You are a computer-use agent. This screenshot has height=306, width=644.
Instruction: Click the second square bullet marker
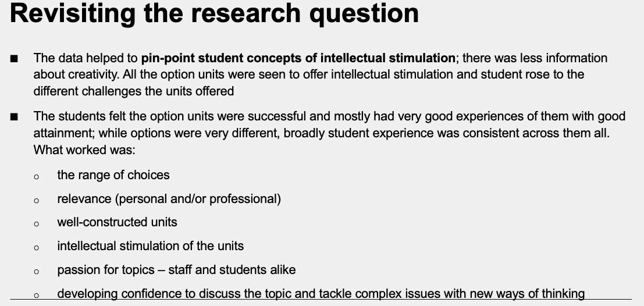click(15, 117)
